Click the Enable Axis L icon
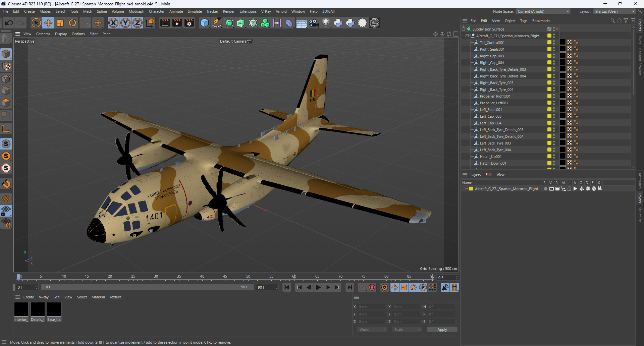 [6, 128]
